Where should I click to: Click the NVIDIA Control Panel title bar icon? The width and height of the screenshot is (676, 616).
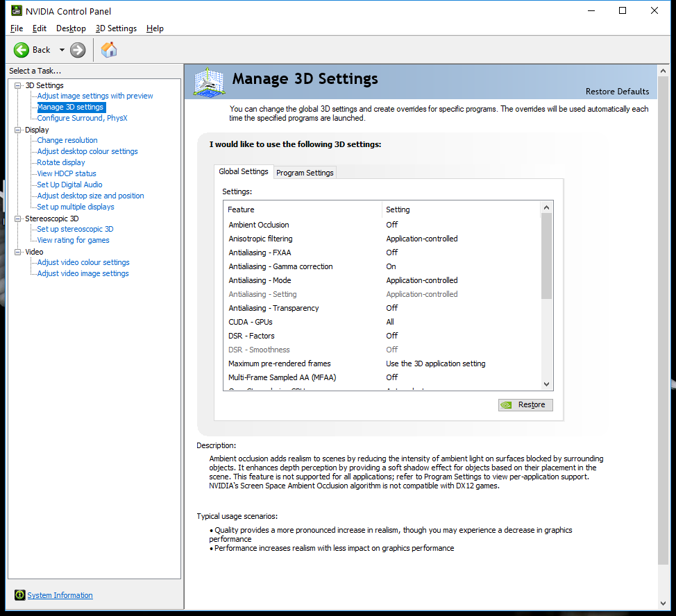17,11
